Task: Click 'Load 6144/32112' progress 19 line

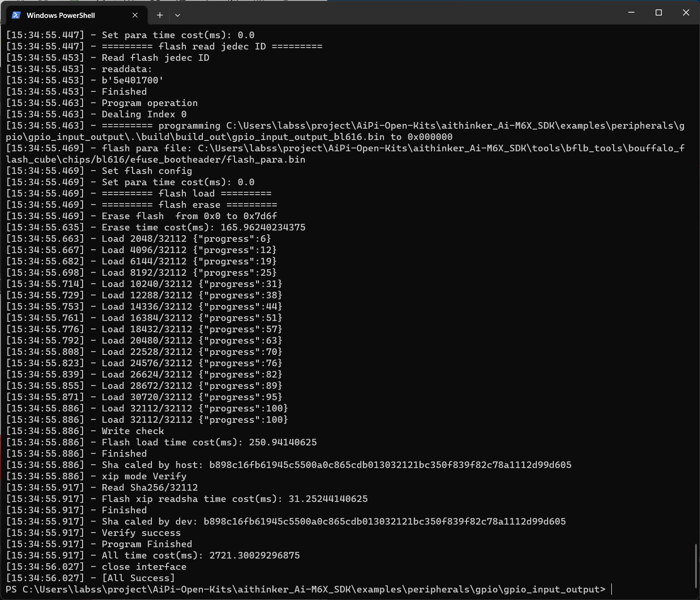Action: coord(141,261)
